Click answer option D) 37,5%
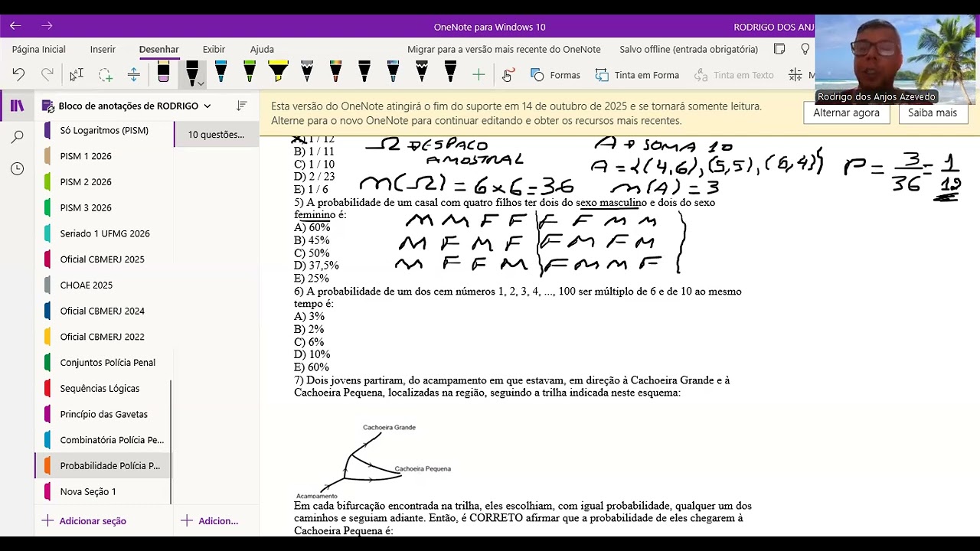 [x=316, y=266]
